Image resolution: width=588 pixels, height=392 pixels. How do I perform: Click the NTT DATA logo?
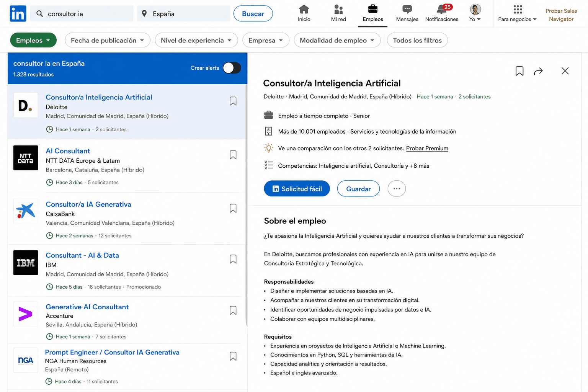tap(26, 158)
